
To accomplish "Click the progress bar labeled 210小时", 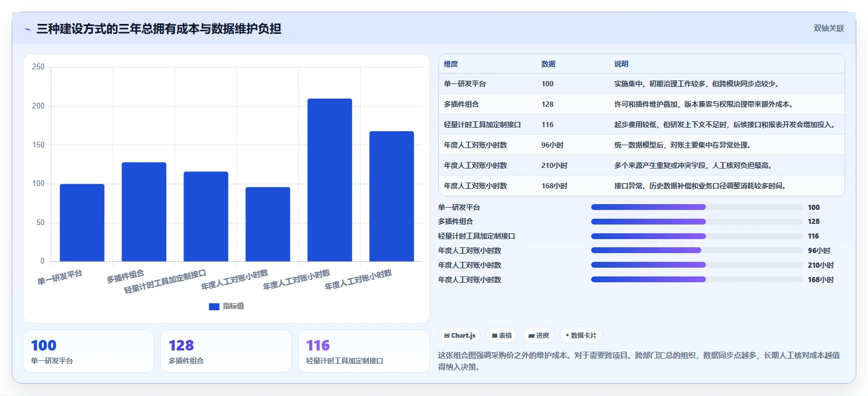I will (x=697, y=265).
